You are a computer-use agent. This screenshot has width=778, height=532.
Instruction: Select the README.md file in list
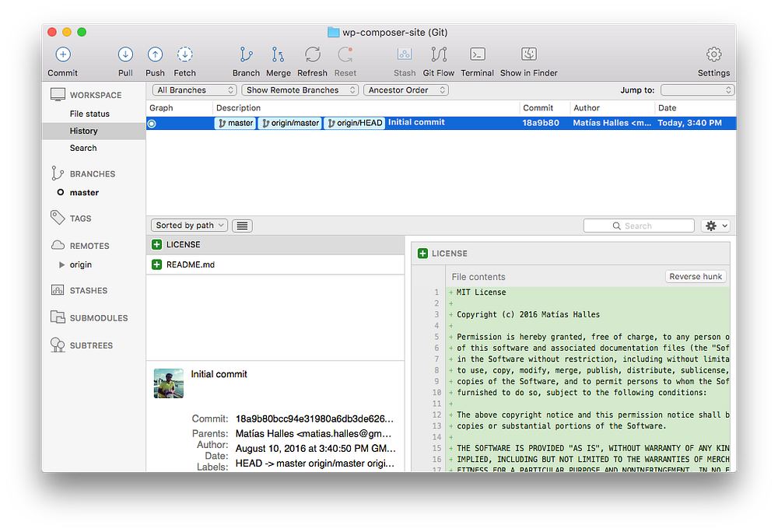pos(275,264)
